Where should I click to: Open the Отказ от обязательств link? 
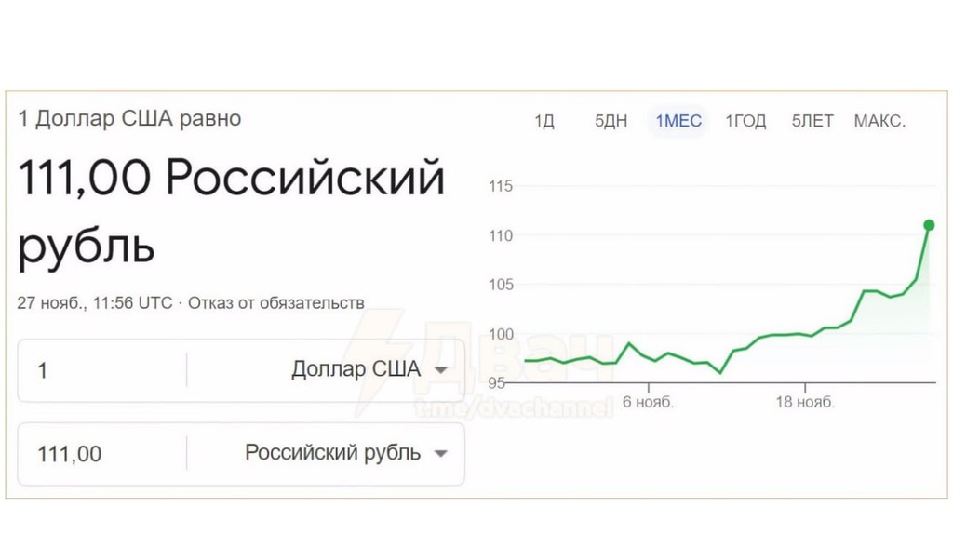[275, 302]
